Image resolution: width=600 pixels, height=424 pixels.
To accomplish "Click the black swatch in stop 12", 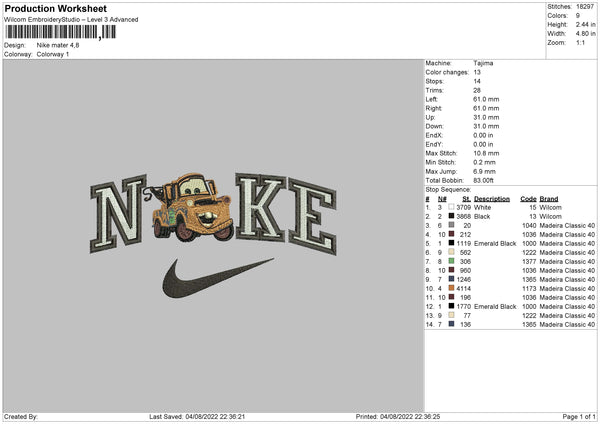I will tap(451, 307).
